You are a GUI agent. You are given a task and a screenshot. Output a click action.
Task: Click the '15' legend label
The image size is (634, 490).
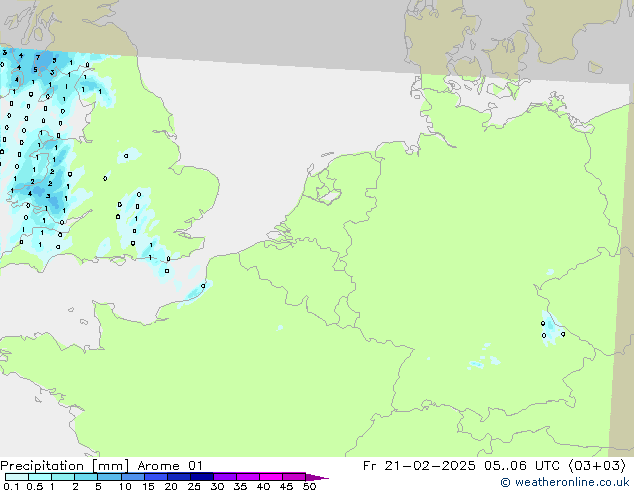click(x=148, y=486)
